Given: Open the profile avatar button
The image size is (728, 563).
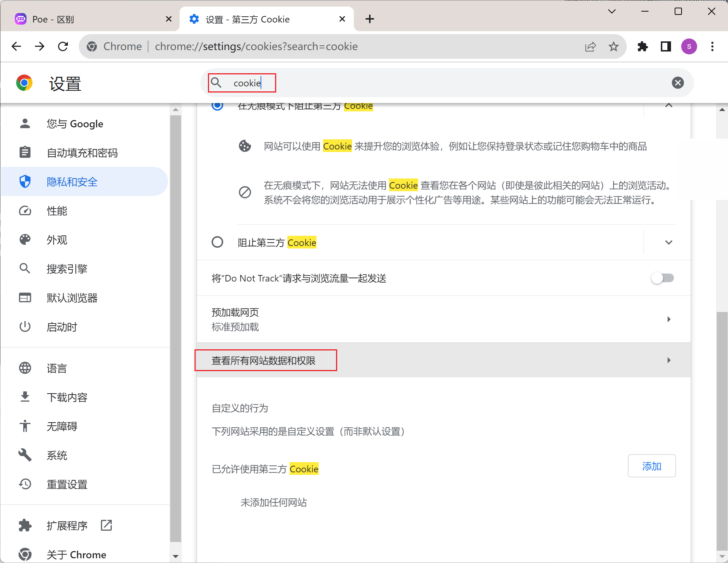Looking at the screenshot, I should [689, 46].
